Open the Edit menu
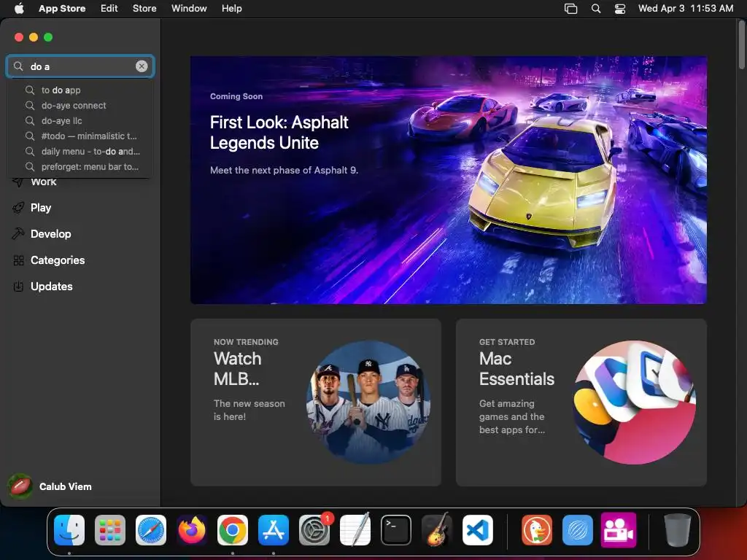Viewport: 747px width, 560px height. point(109,8)
